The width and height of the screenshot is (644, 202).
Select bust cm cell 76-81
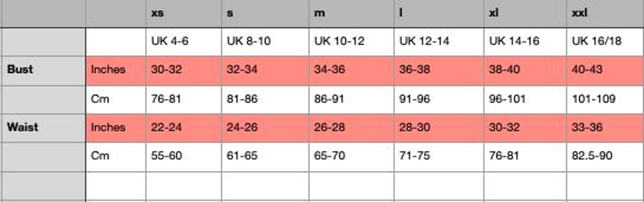(184, 99)
